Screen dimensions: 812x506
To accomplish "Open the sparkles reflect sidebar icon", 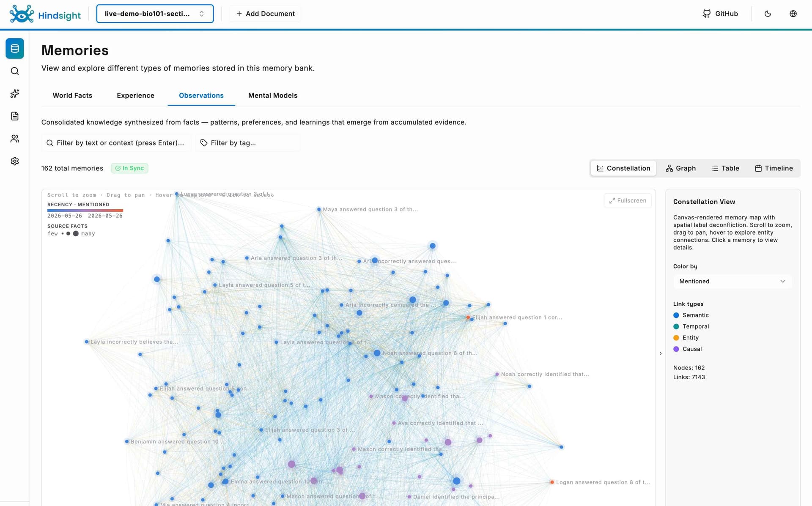I will coord(15,93).
